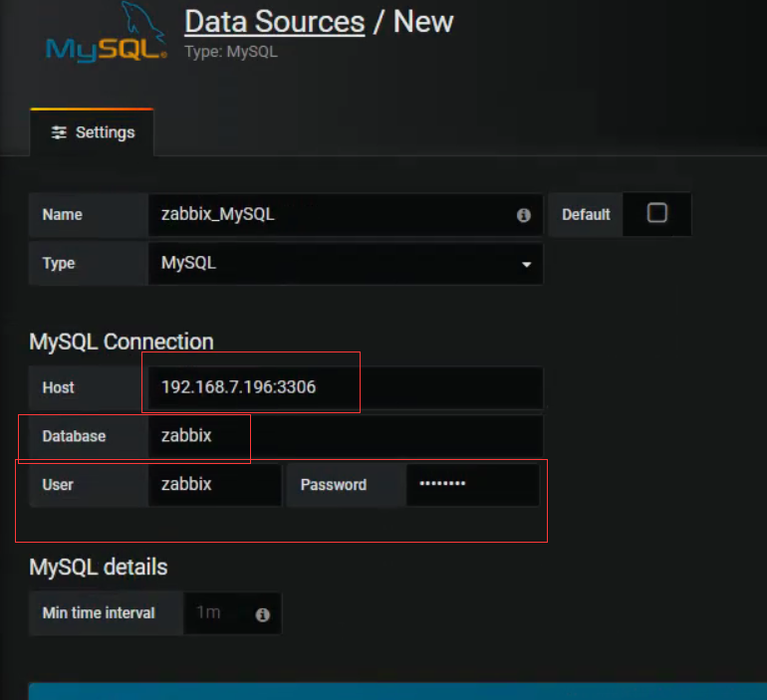Click the 'User' field label
This screenshot has height=700, width=767.
(58, 485)
